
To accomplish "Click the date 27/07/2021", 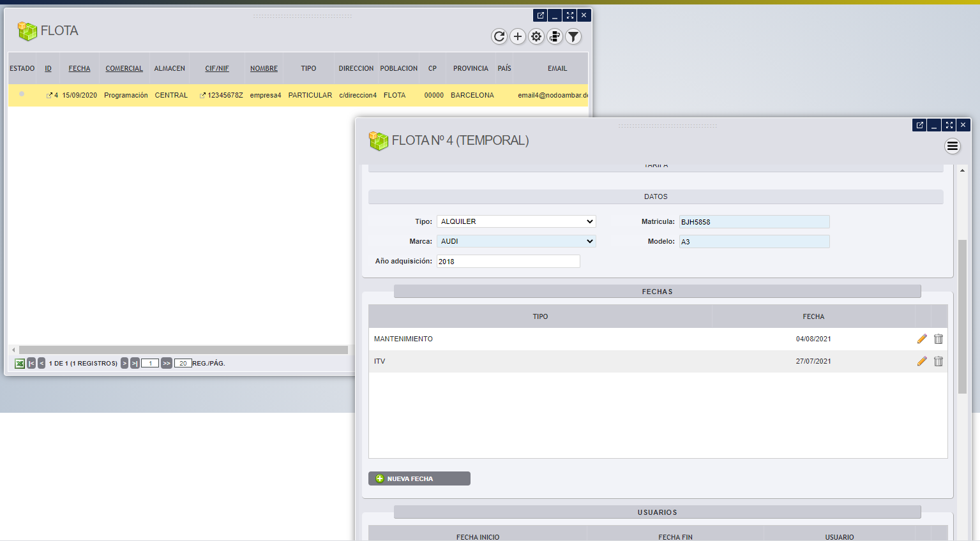I will point(813,361).
